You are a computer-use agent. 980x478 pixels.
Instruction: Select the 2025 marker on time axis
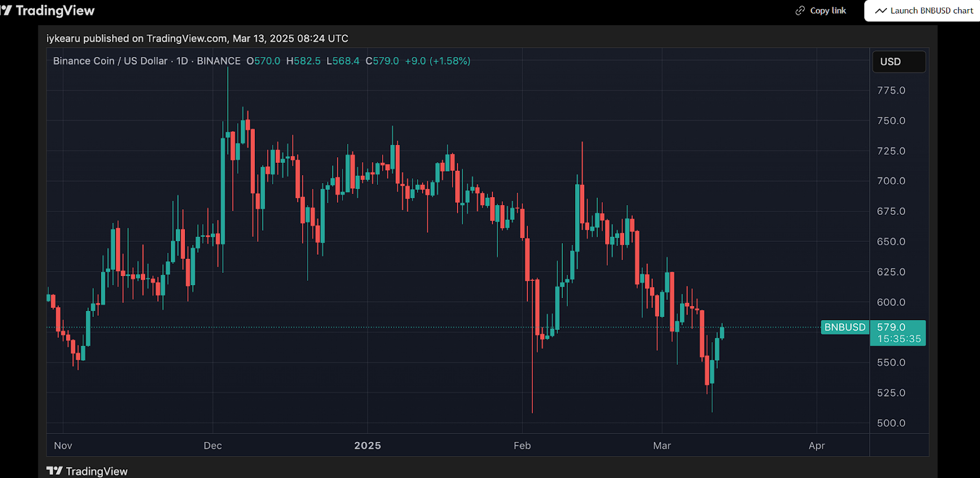(367, 446)
